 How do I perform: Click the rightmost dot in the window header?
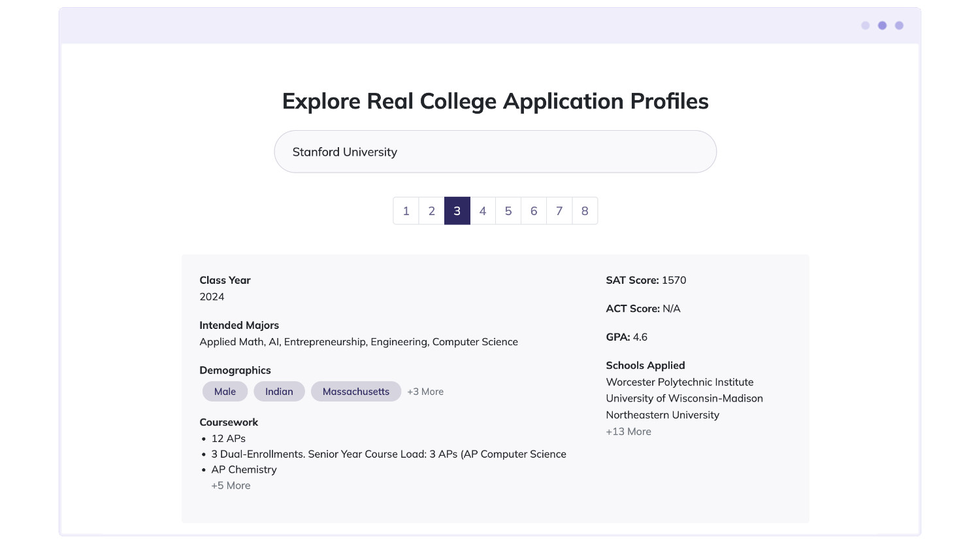[899, 26]
